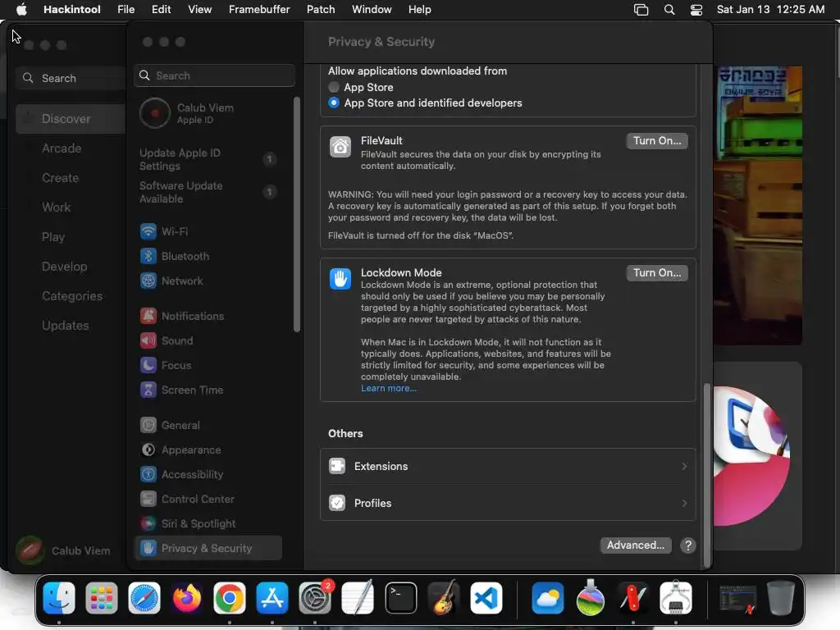Turn on FileVault
The width and height of the screenshot is (840, 630).
657,141
